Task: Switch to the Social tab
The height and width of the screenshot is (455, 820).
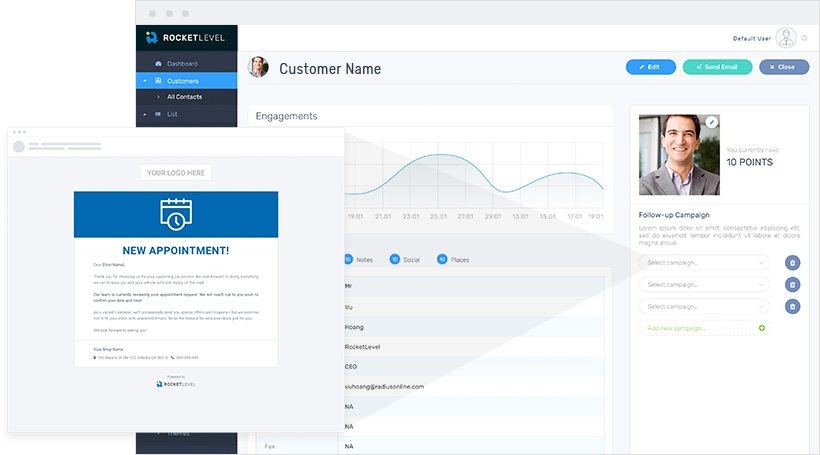Action: (x=412, y=260)
